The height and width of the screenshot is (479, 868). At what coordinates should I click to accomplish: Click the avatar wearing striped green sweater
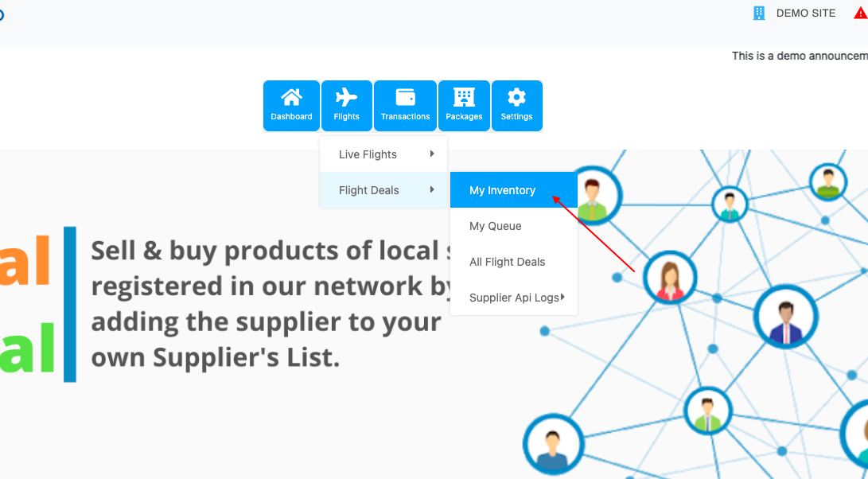[828, 182]
